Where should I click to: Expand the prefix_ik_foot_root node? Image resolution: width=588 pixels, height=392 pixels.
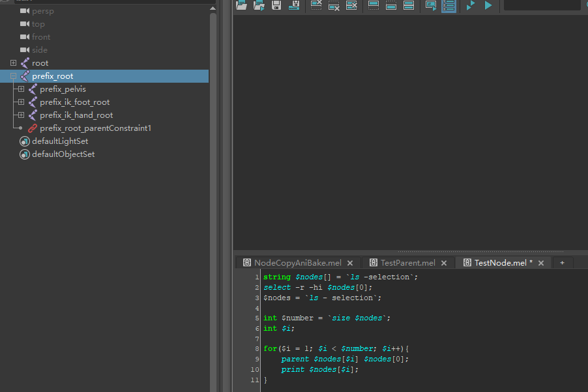click(x=21, y=102)
